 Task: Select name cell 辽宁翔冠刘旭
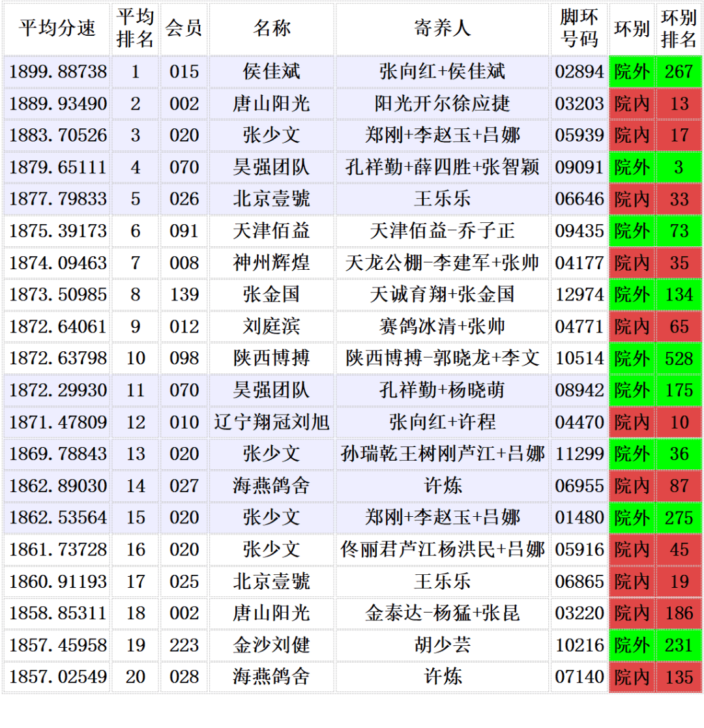[272, 422]
